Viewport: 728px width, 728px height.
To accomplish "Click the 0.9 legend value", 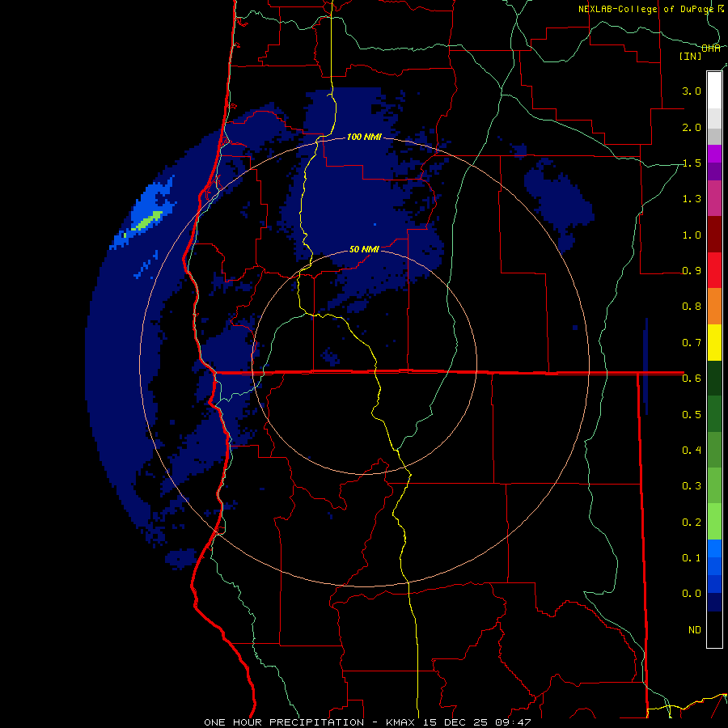I will pyautogui.click(x=692, y=271).
